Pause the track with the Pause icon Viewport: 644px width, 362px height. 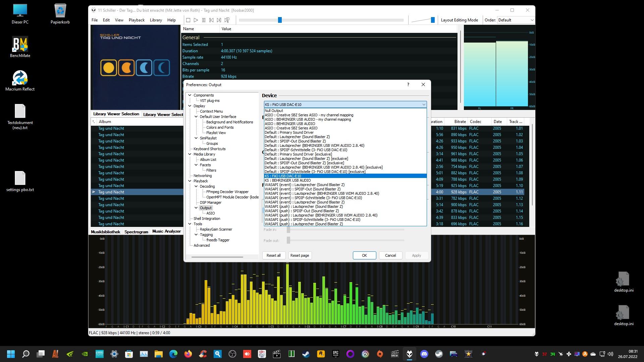click(x=204, y=20)
